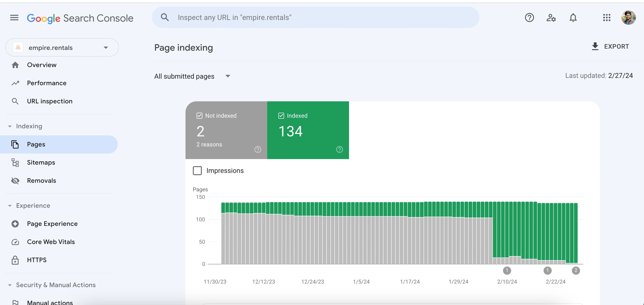Uncheck the Indexed checkbox
This screenshot has width=644, height=305.
281,116
